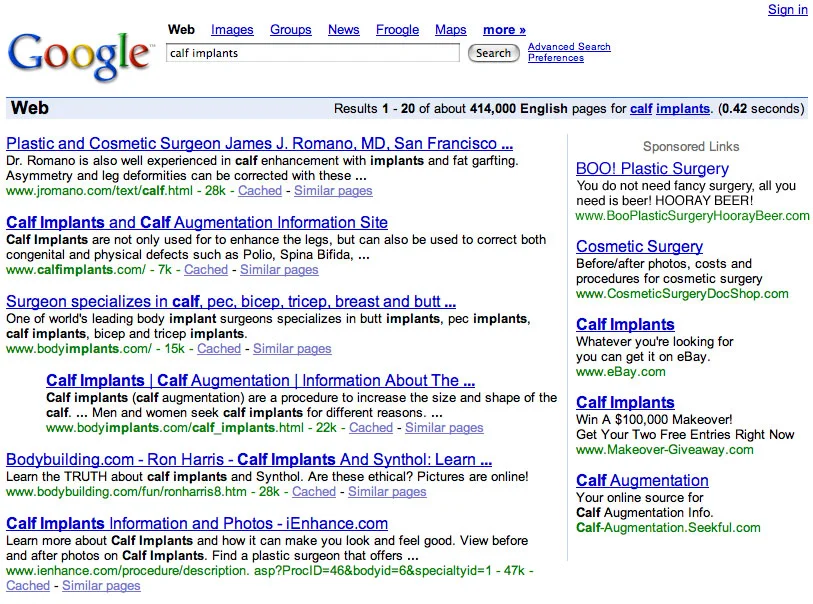Open the News tab
The image size is (813, 604).
(x=343, y=30)
